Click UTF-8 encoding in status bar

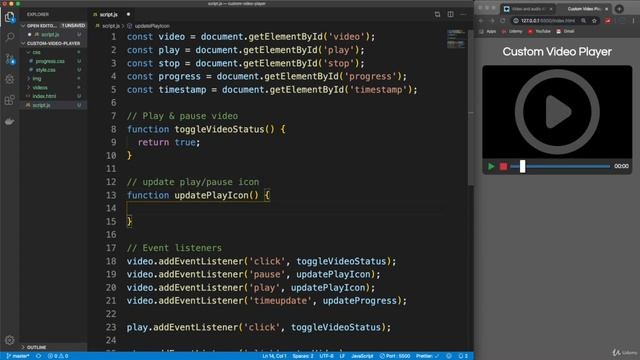(327, 356)
